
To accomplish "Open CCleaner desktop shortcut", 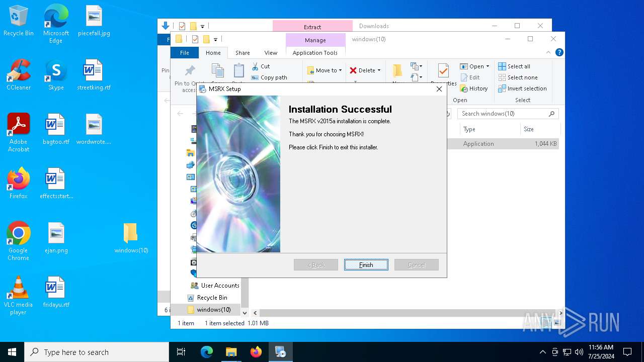I will coord(19,75).
